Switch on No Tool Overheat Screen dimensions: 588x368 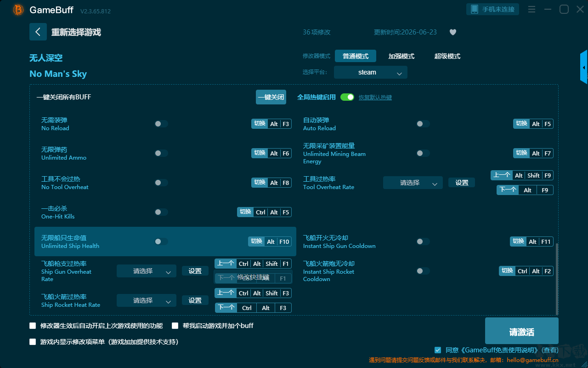click(161, 183)
